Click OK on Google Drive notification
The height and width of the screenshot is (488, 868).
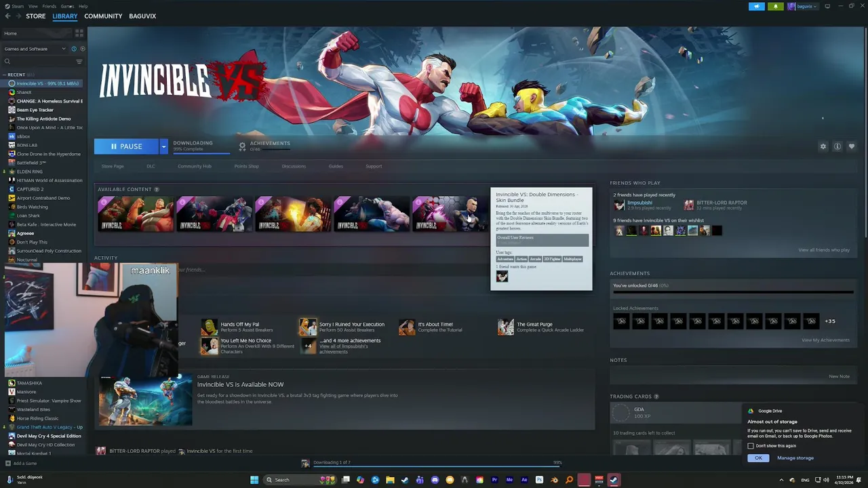(x=758, y=458)
